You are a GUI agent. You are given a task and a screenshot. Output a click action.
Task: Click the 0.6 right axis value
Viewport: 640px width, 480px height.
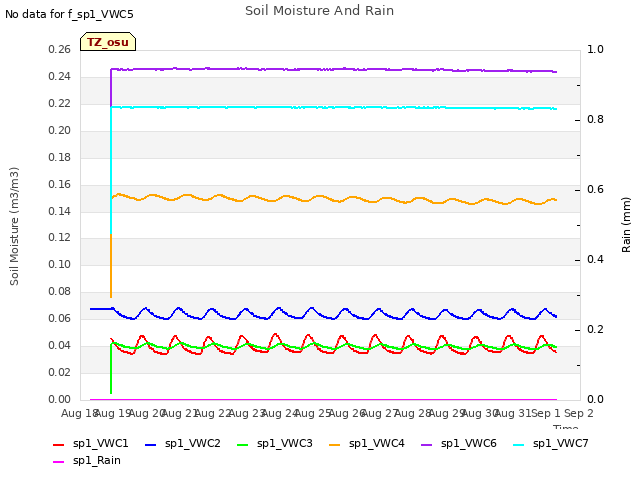(595, 190)
